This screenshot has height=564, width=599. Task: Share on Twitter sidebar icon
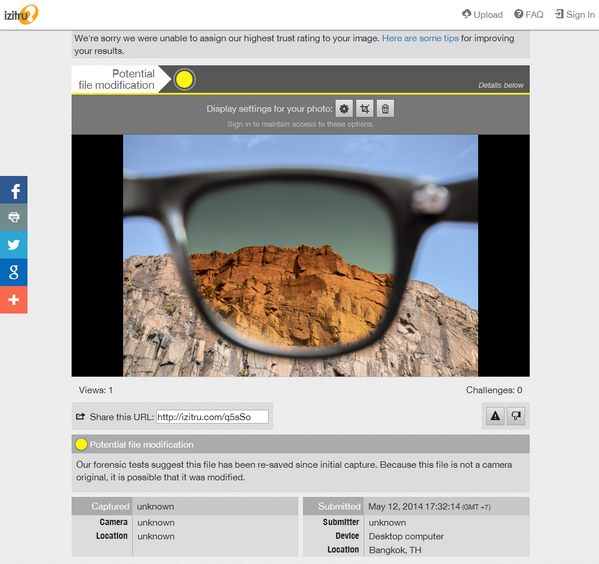pyautogui.click(x=14, y=245)
